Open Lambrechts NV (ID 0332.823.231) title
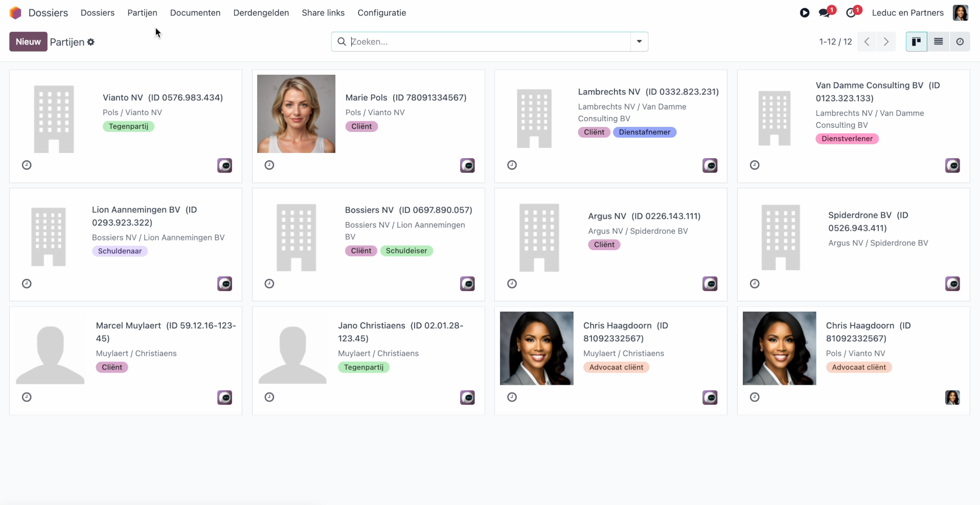 pos(648,92)
